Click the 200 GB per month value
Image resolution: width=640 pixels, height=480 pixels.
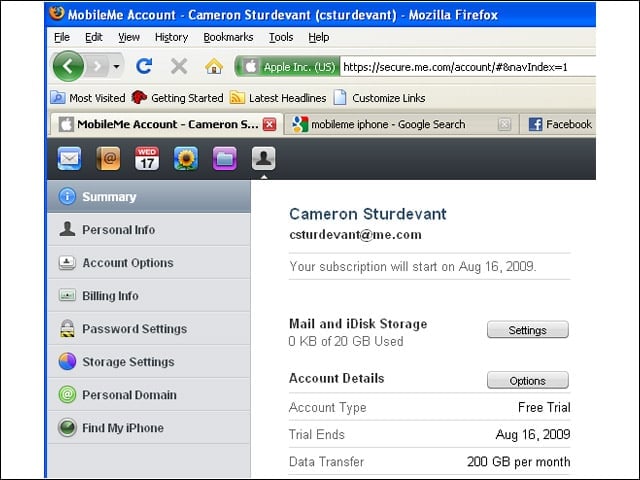tap(519, 462)
